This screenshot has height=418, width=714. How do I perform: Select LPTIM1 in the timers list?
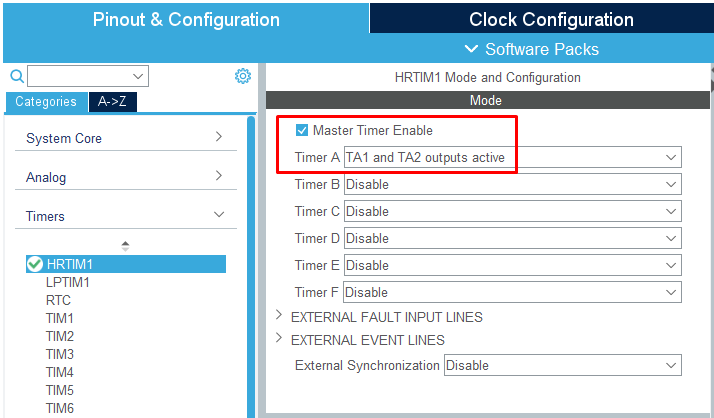pos(68,282)
